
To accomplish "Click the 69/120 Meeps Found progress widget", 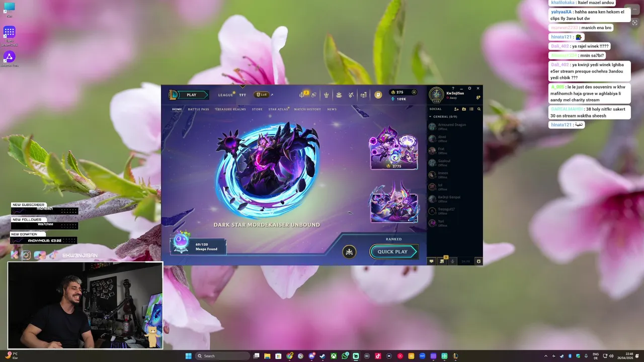I will click(x=198, y=244).
